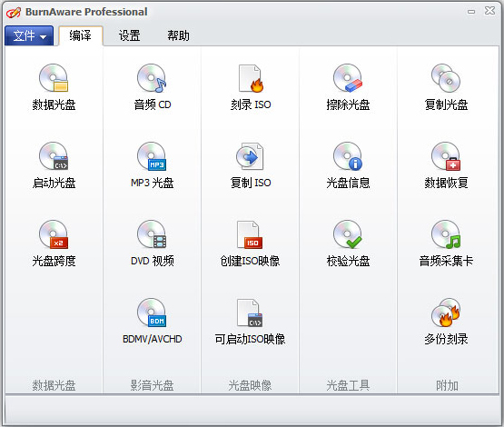Open 启动光盘 bootable disc tool
The image size is (504, 427).
tap(54, 165)
